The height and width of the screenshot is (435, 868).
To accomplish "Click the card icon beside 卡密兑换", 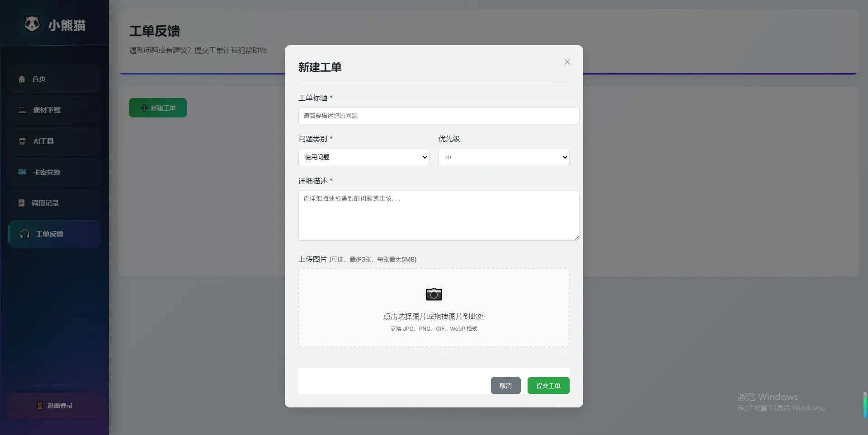I will (22, 172).
